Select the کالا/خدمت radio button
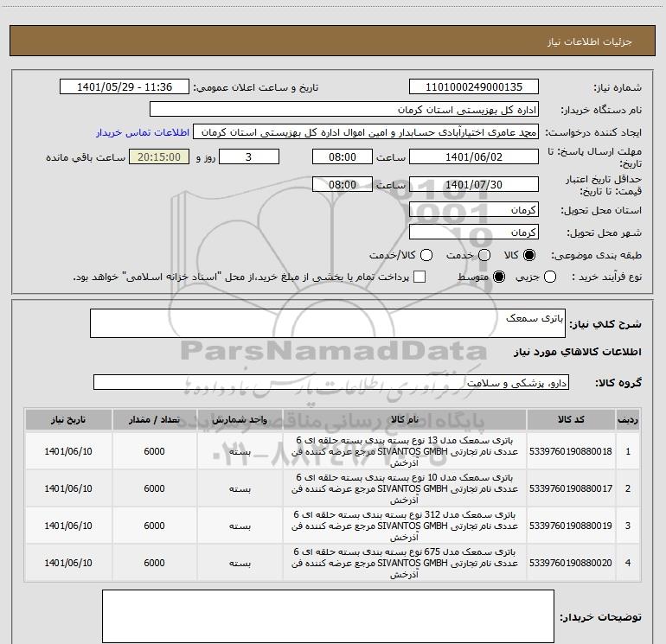 (x=426, y=255)
